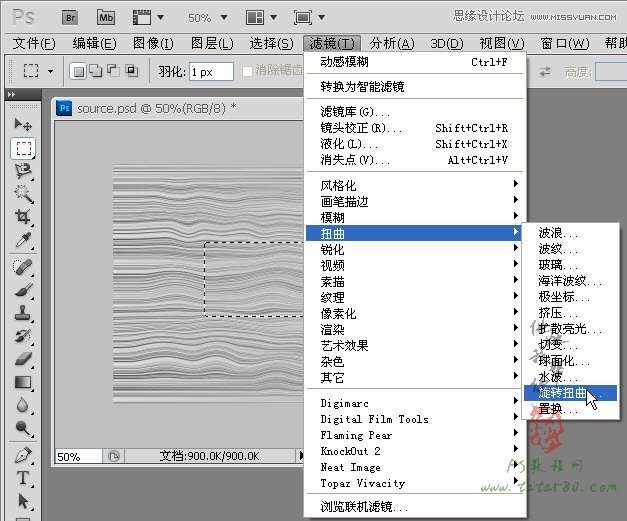Enable Intersect with Selection mode
The width and height of the screenshot is (627, 521).
point(130,71)
